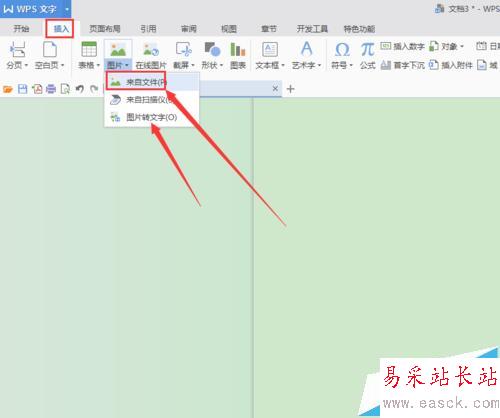The image size is (500, 418).
Task: Click the insert number (插入数字) button
Action: pyautogui.click(x=402, y=46)
